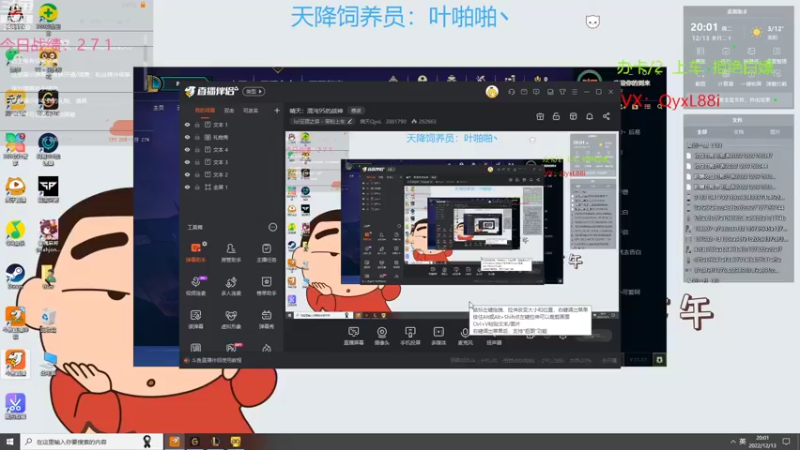Select the 全屏 1 layer row
Viewport: 800px width, 450px height.
pos(232,187)
